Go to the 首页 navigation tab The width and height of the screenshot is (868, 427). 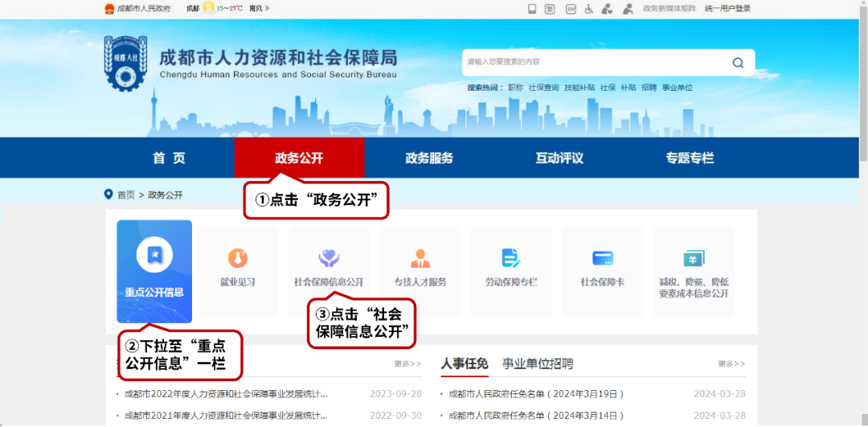point(170,158)
